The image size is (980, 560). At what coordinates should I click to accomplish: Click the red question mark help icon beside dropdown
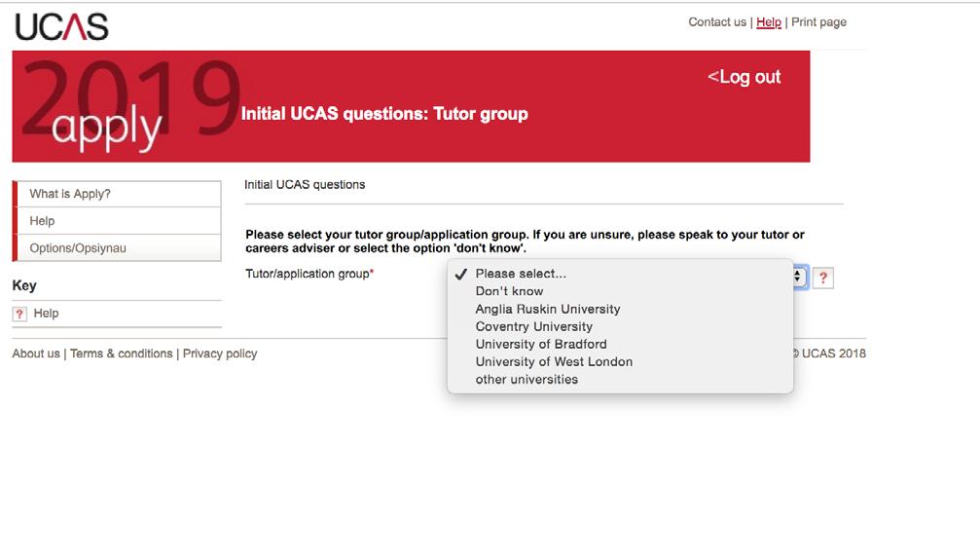823,279
